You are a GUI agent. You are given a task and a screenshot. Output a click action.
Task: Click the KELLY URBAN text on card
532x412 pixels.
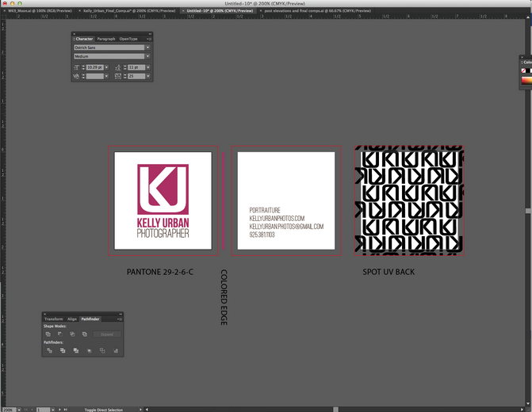tap(163, 223)
